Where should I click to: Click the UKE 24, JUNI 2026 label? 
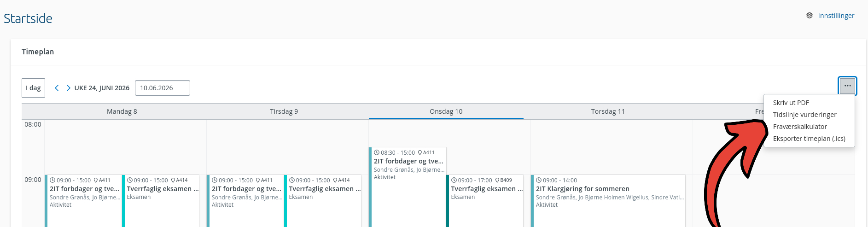coord(102,88)
